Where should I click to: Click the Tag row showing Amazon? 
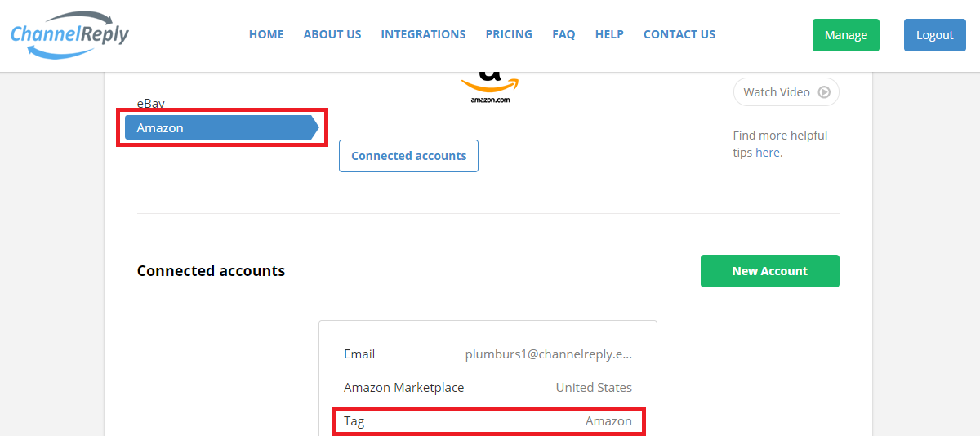click(x=488, y=421)
